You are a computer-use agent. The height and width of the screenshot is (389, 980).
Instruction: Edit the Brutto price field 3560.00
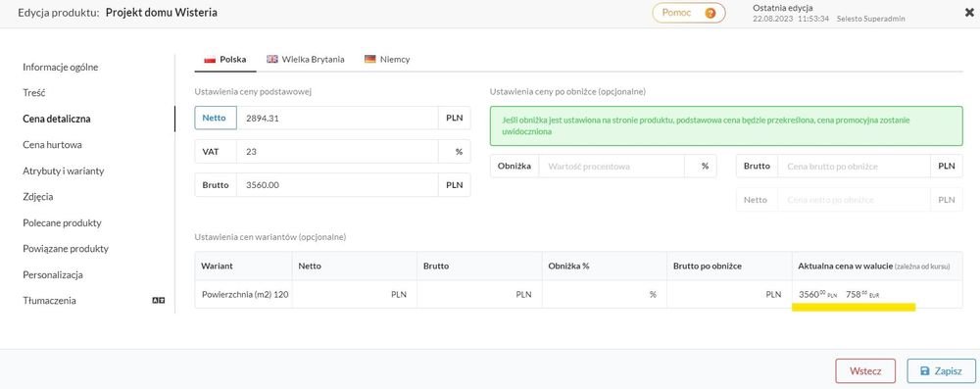click(x=337, y=185)
